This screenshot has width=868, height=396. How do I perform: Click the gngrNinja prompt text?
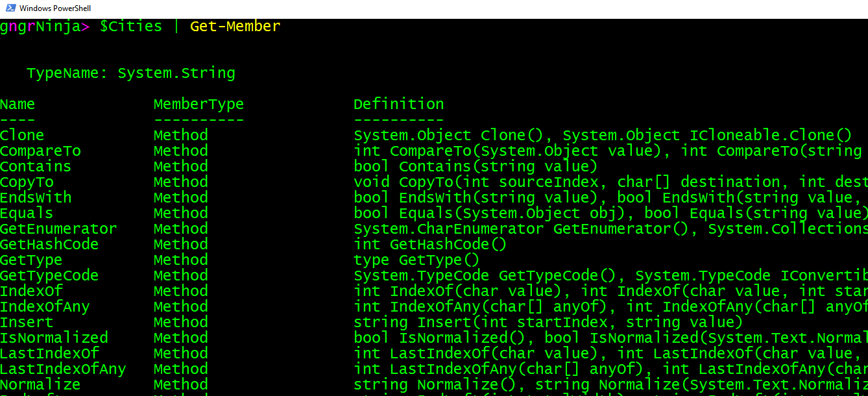(x=40, y=27)
